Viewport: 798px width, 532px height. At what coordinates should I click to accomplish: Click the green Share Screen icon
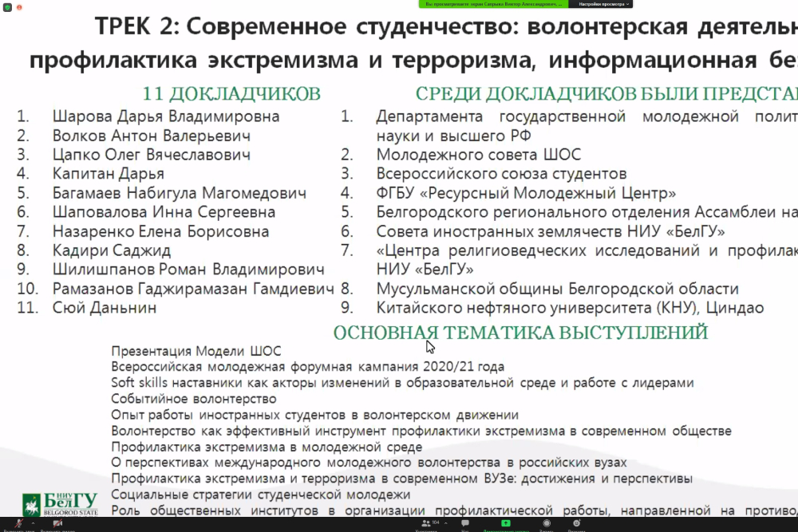(x=506, y=523)
